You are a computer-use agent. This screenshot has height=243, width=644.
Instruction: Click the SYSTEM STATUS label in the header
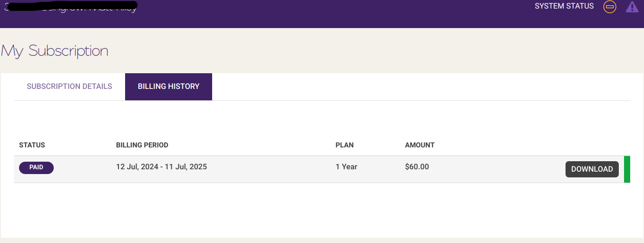click(x=564, y=6)
